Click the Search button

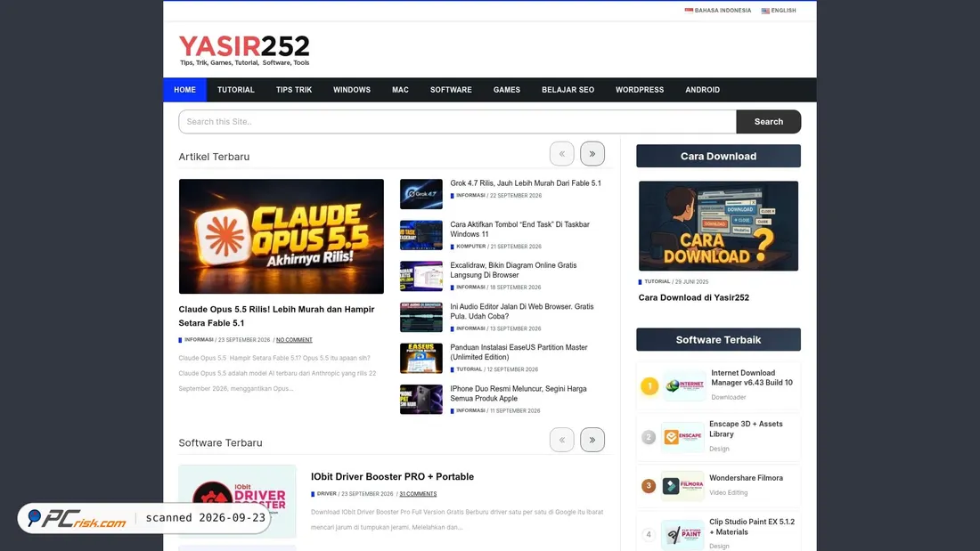point(768,122)
